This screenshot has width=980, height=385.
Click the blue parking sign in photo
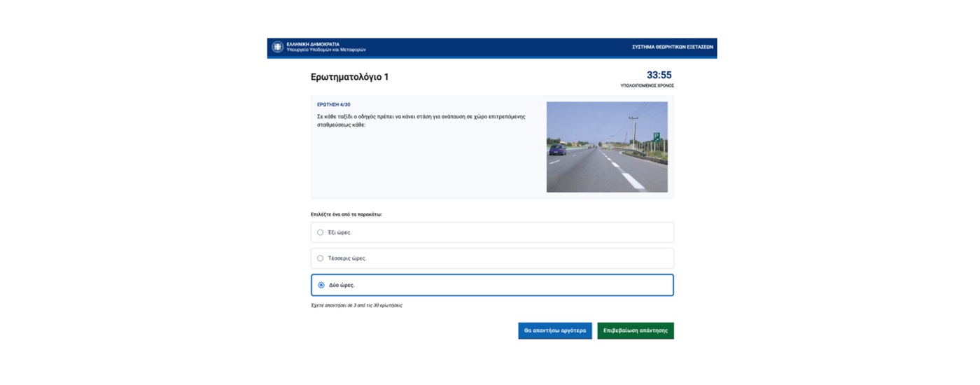pyautogui.click(x=657, y=136)
